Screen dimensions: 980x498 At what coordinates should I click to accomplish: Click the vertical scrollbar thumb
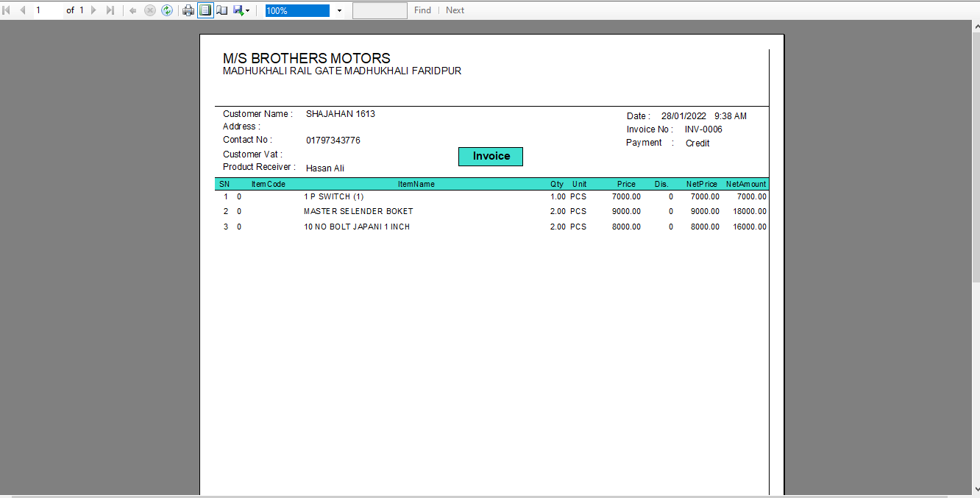point(976,154)
